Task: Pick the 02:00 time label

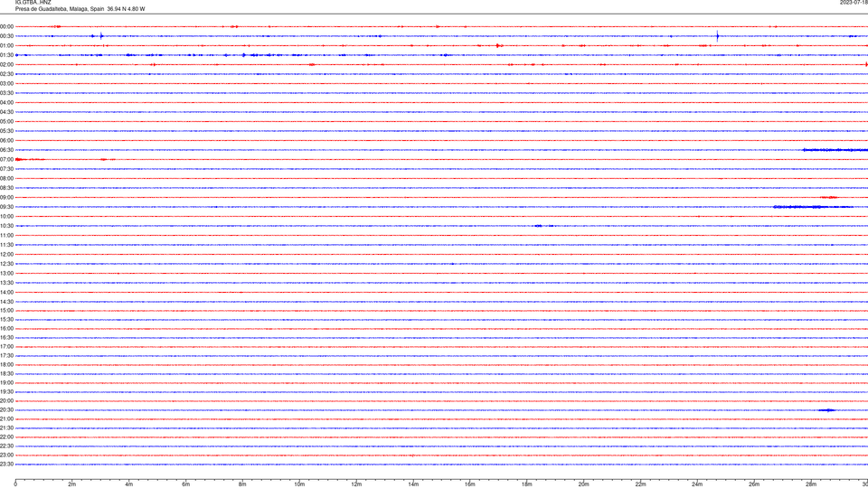Action: coord(6,64)
